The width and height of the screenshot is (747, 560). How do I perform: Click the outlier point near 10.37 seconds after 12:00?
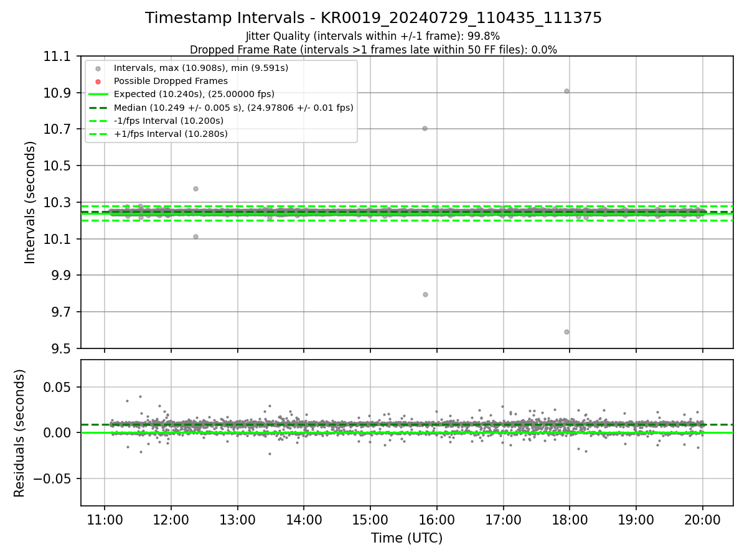click(195, 189)
